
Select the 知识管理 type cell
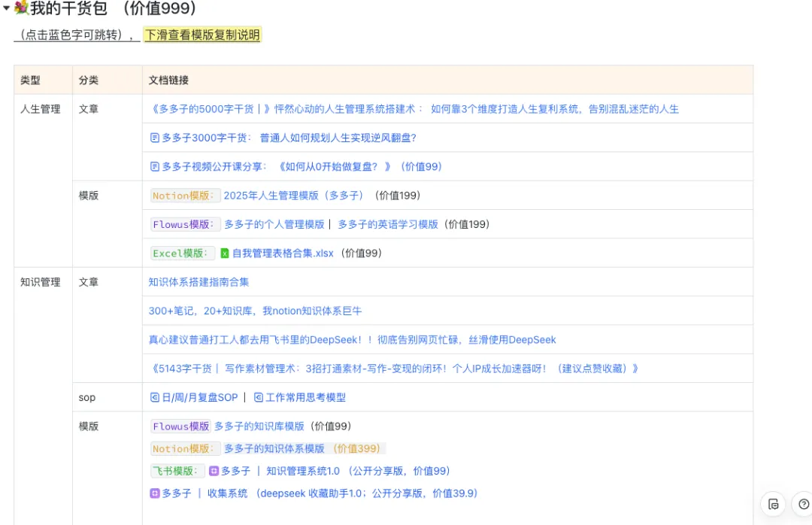click(43, 396)
